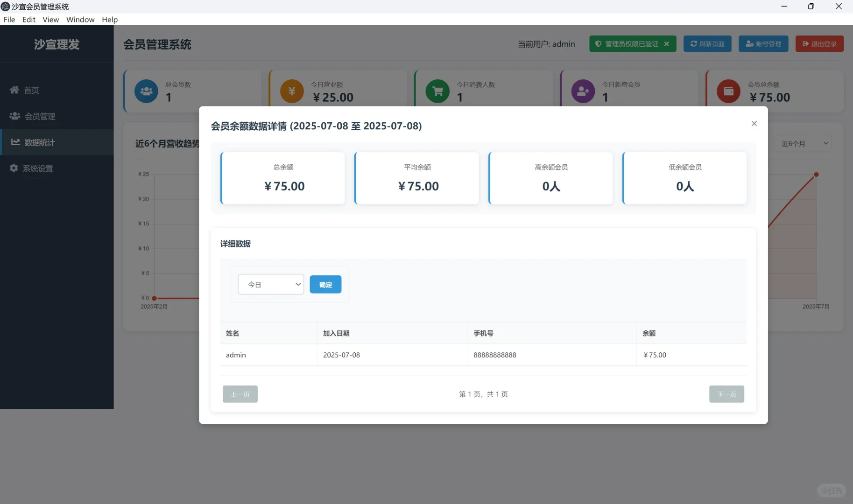Open 账号管理 account management
This screenshot has width=853, height=504.
(763, 44)
